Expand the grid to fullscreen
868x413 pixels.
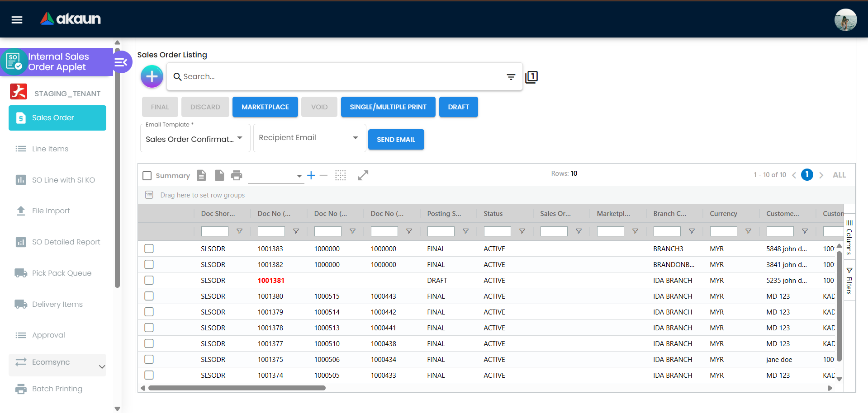[x=363, y=175]
